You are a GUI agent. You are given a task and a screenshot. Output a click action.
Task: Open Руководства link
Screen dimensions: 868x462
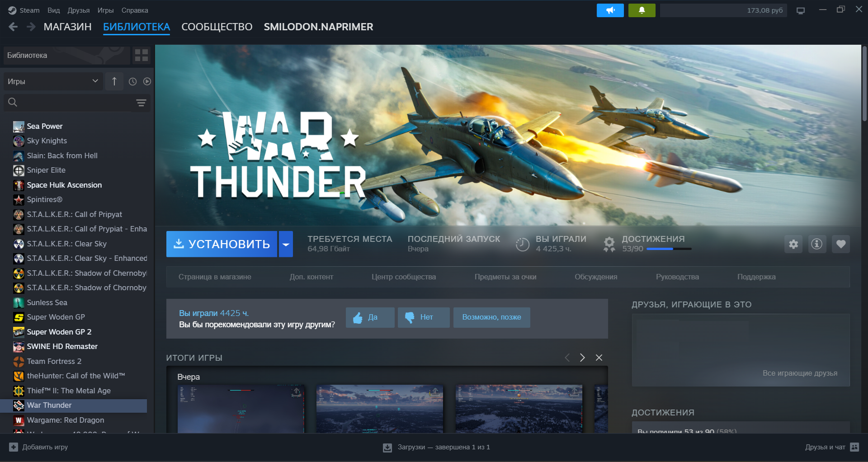(677, 277)
